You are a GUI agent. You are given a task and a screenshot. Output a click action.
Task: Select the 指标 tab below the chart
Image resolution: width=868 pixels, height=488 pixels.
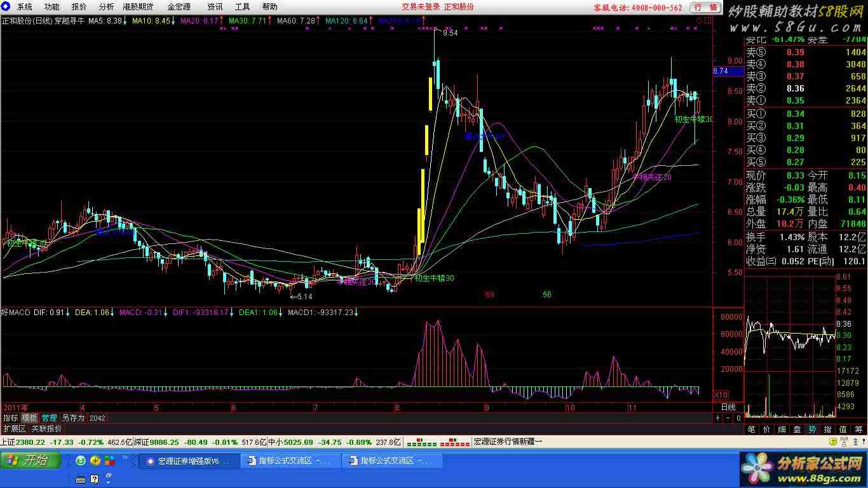coord(10,418)
